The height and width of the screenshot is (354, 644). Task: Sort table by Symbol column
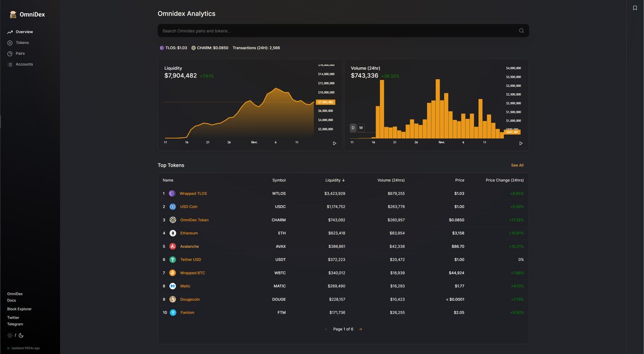point(279,180)
